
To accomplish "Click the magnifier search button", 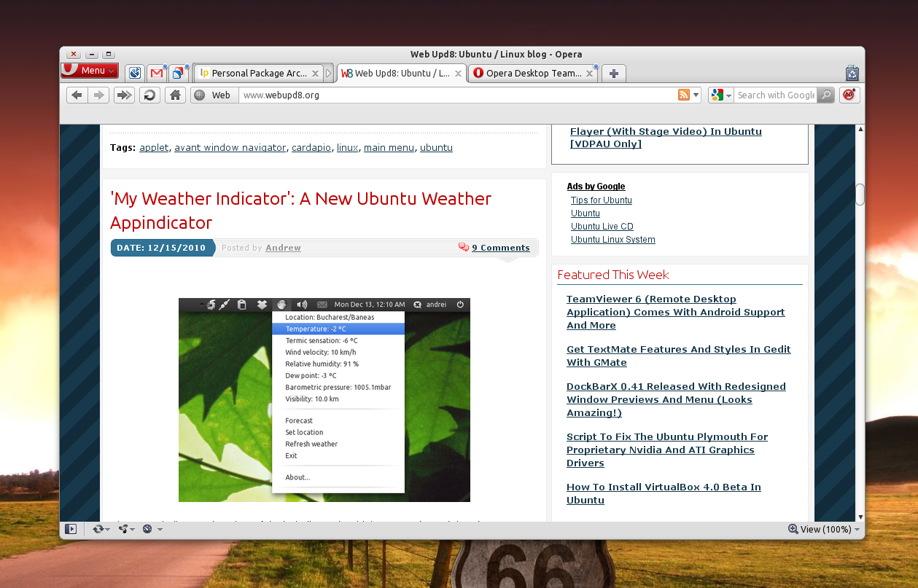I will tap(825, 95).
